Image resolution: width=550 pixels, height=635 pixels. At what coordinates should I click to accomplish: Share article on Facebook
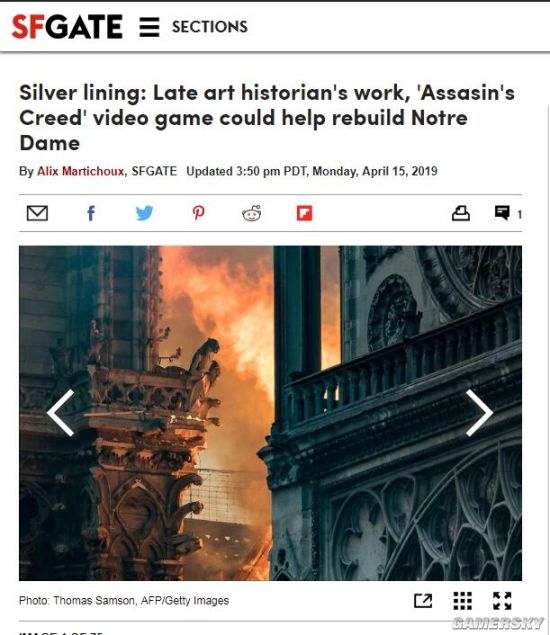(x=91, y=213)
